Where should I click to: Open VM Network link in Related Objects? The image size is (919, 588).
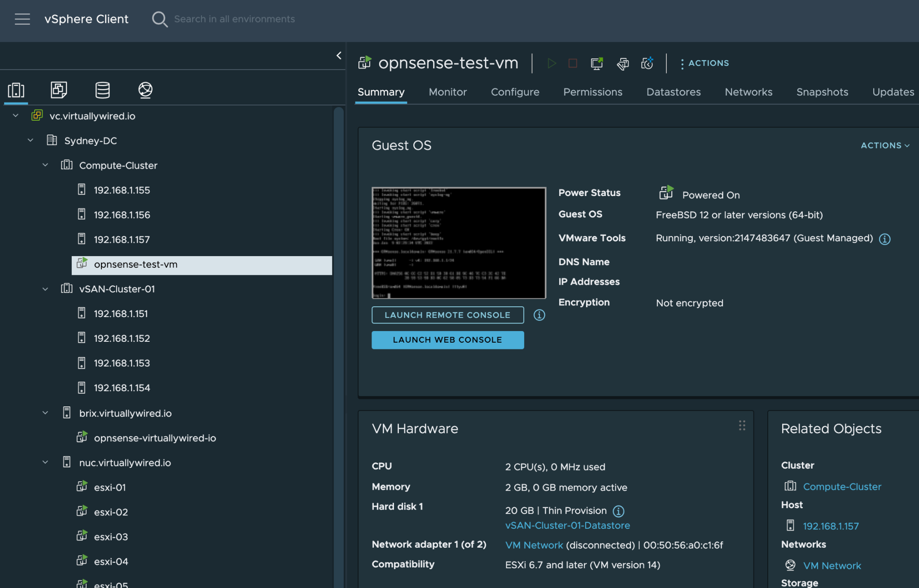pos(832,566)
